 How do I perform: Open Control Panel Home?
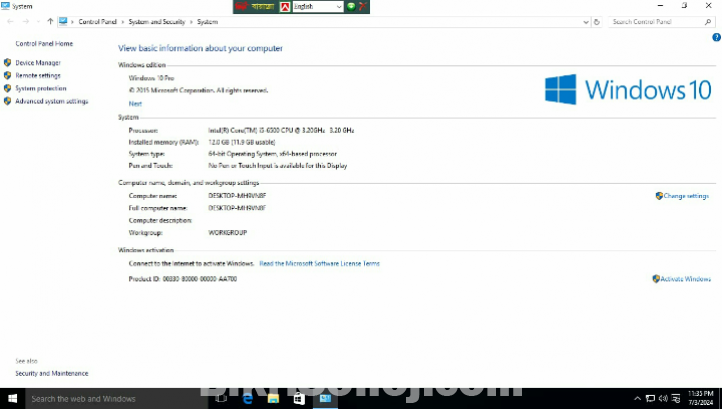click(44, 44)
